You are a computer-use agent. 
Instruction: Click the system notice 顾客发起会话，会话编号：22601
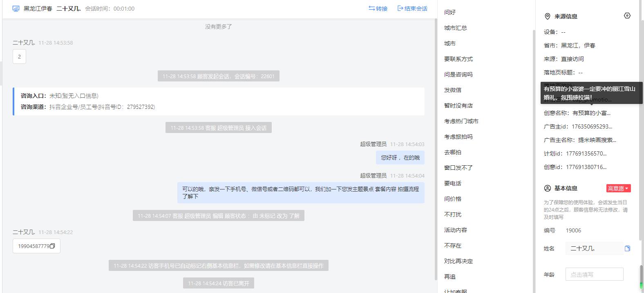219,76
